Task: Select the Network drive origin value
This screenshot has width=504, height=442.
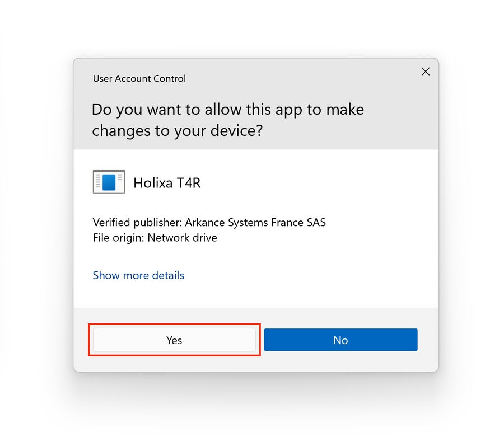Action: 182,238
